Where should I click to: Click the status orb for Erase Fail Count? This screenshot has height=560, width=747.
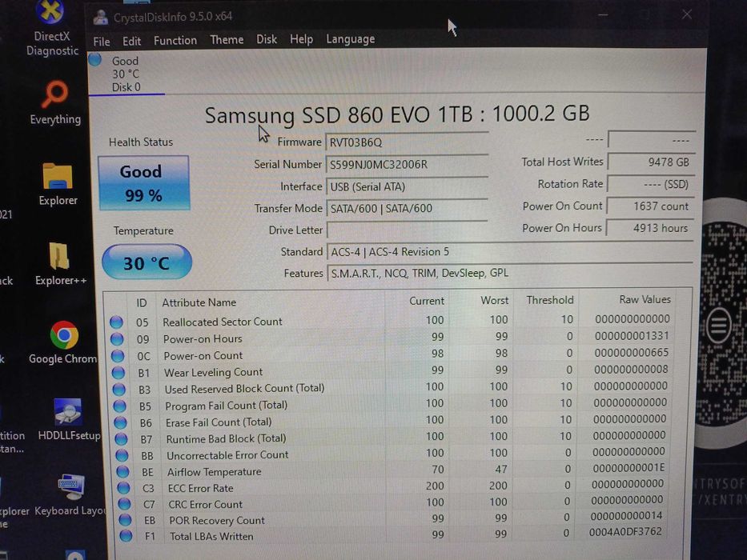click(x=121, y=423)
